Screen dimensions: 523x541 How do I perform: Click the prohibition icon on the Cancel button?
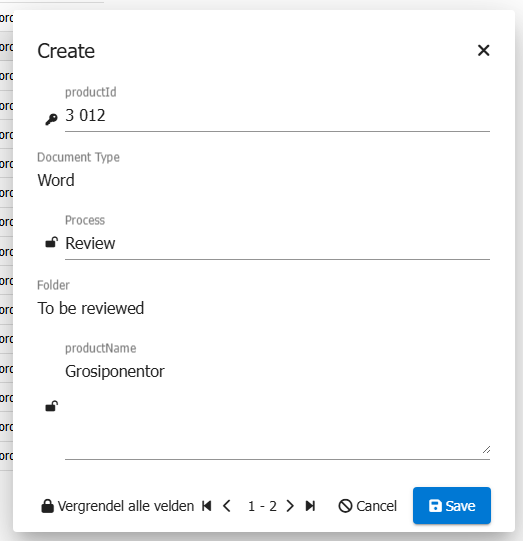345,506
